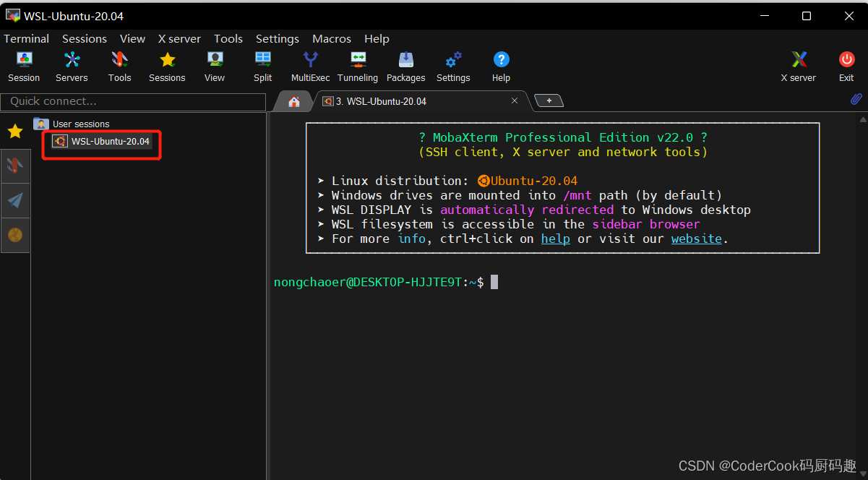Open the Settings menu
The height and width of the screenshot is (480, 868).
(278, 39)
